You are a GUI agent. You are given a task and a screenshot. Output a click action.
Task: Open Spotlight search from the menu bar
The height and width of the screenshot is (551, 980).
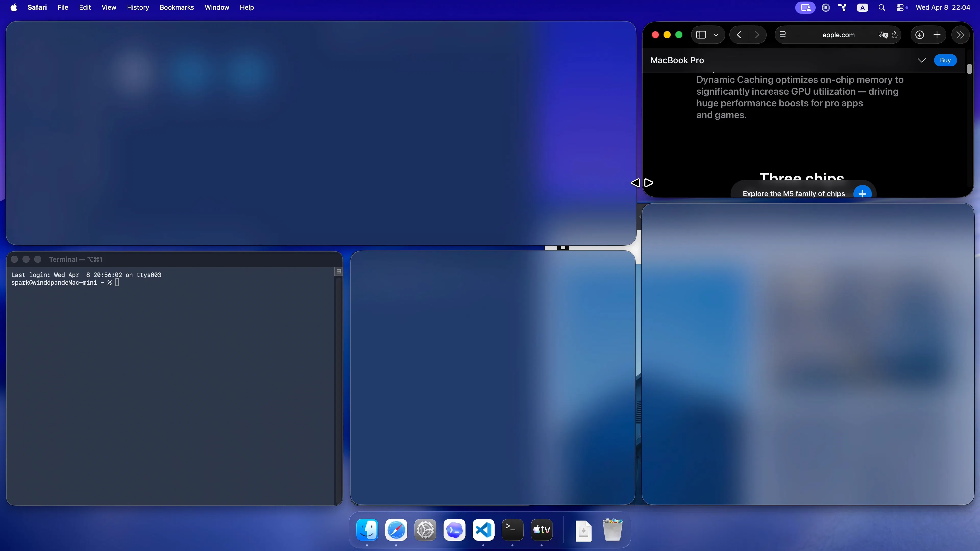pyautogui.click(x=881, y=8)
